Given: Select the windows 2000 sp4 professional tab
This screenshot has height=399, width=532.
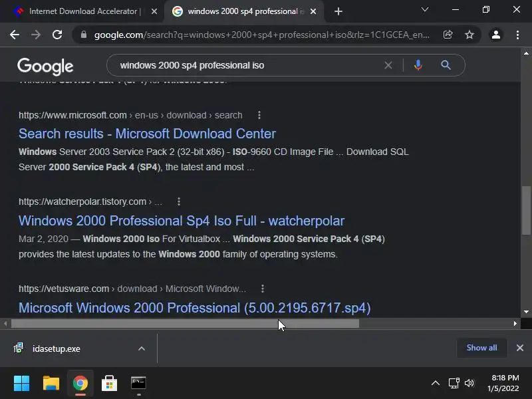Looking at the screenshot, I should [x=243, y=11].
